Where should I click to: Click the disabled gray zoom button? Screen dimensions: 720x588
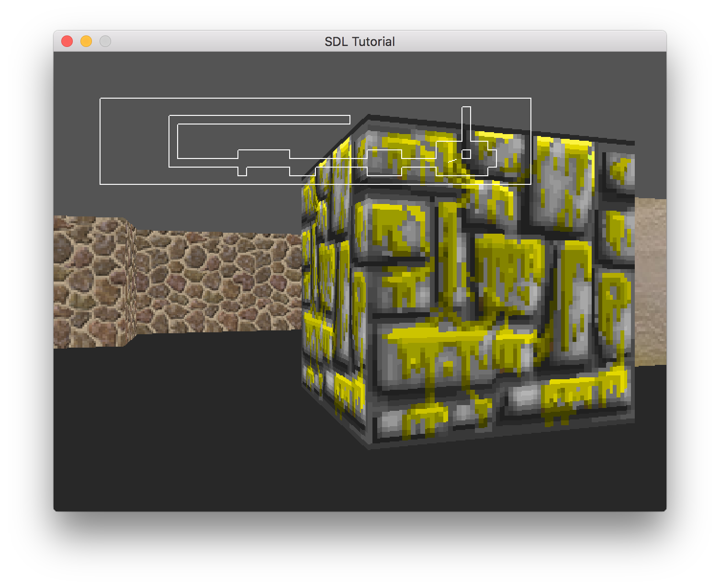105,42
